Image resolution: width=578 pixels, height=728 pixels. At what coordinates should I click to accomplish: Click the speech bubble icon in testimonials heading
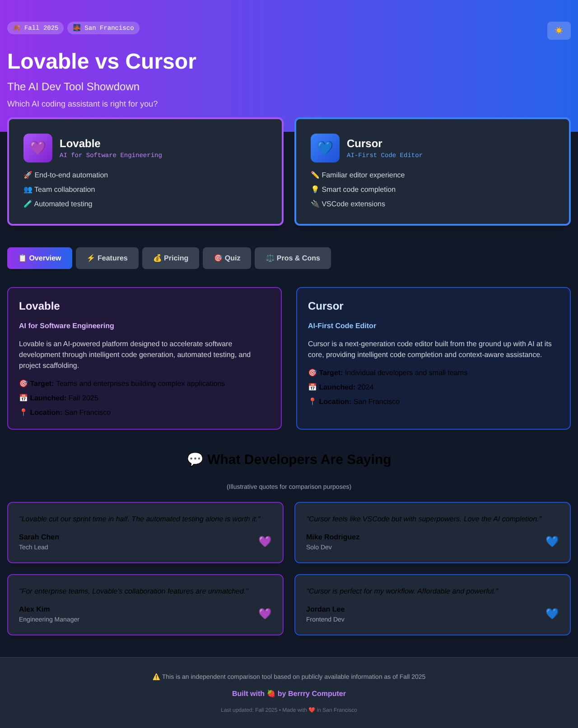click(195, 459)
